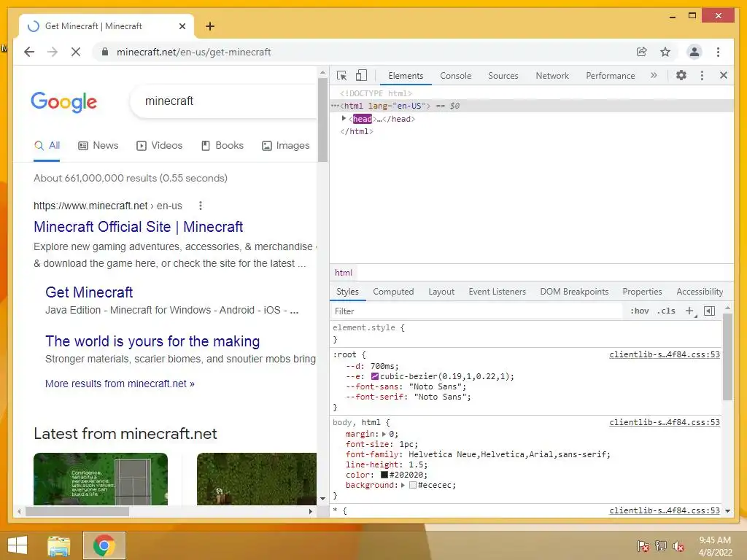Toggle the device toolbar icon
Screen dimensions: 747x560
pos(362,75)
